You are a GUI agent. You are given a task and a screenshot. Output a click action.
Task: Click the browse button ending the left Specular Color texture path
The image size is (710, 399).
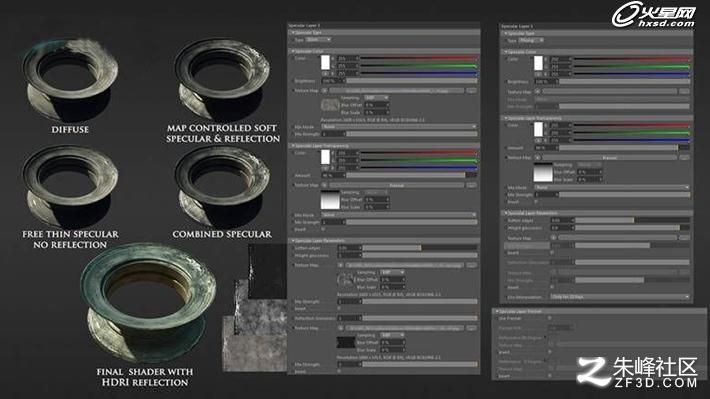pos(471,91)
